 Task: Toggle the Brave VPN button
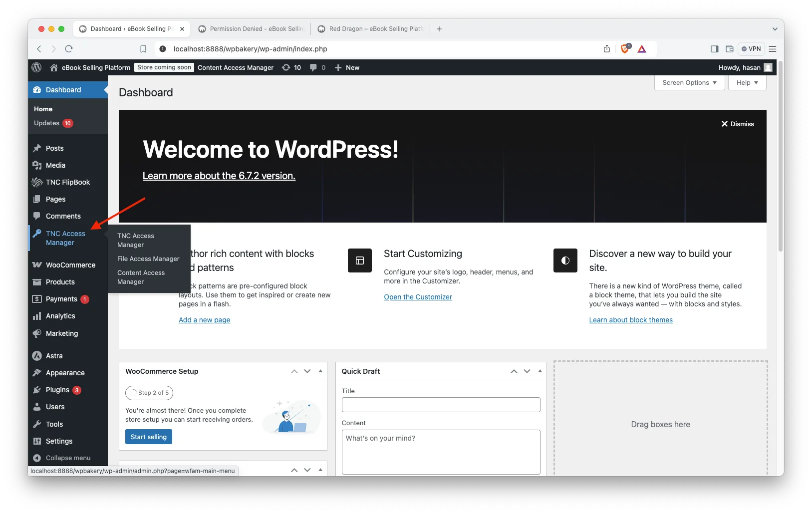pos(751,49)
